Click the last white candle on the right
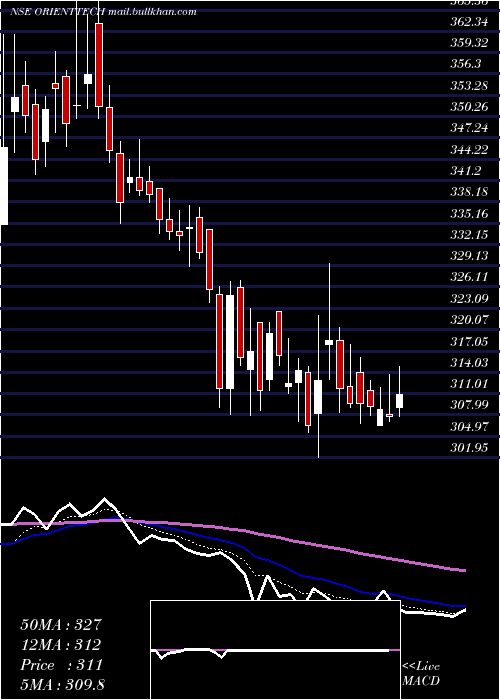Image resolution: width=500 pixels, height=700 pixels. coord(399,400)
